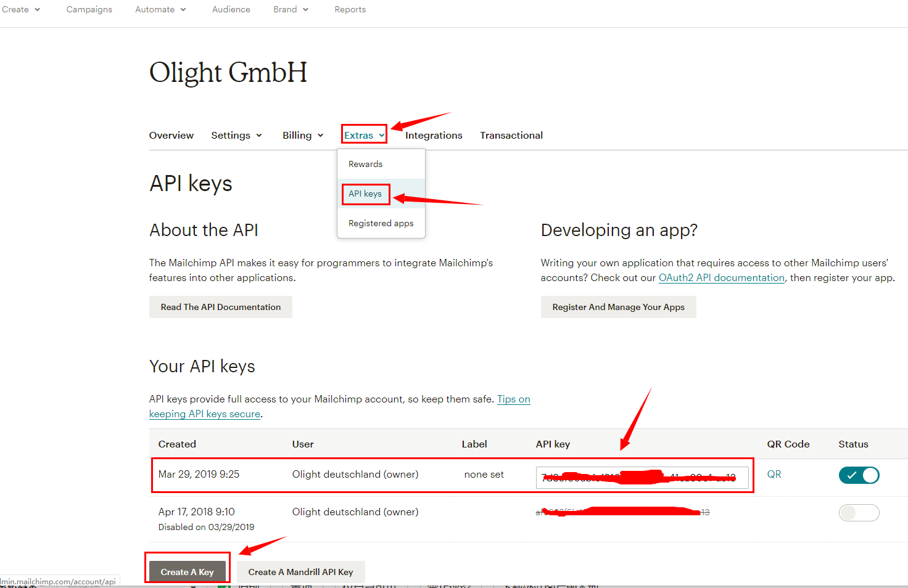The width and height of the screenshot is (908, 588).
Task: Click Register And Manage Your Apps button
Action: (x=619, y=307)
